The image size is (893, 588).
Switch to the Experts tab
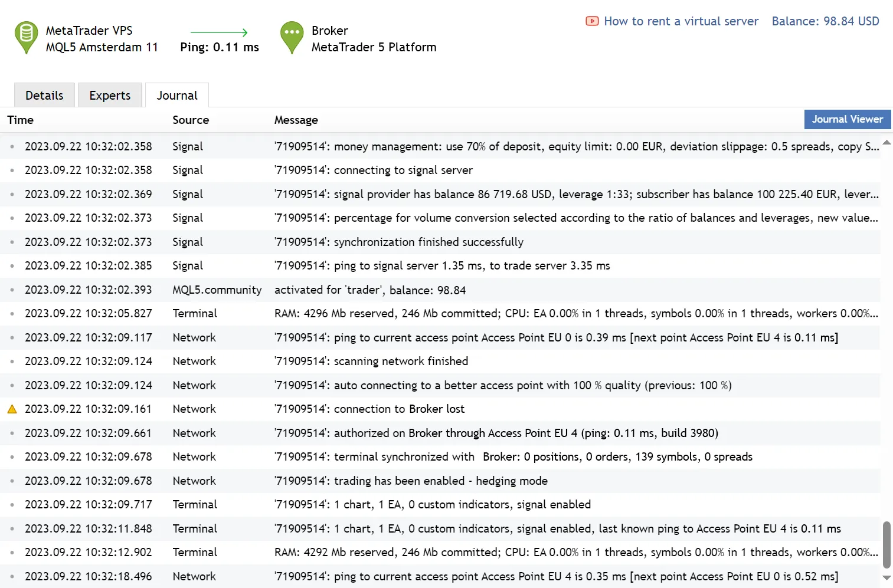(x=110, y=95)
